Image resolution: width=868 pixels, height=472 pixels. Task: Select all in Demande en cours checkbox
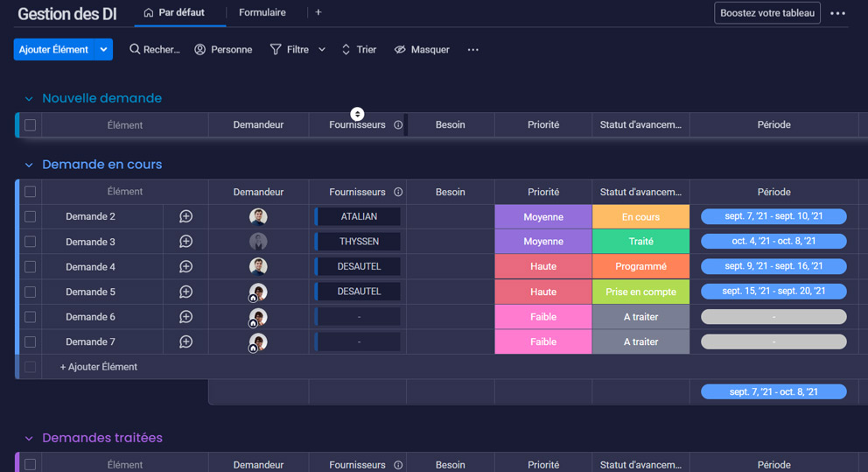30,192
